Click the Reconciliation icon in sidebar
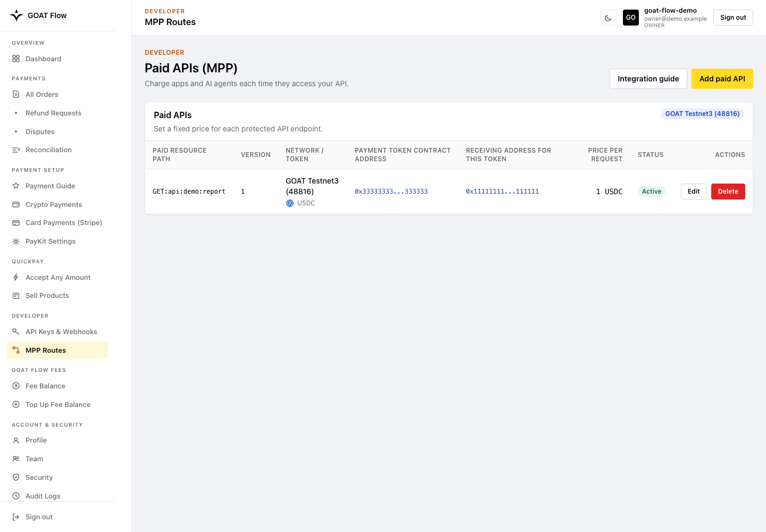766x532 pixels. coord(16,150)
